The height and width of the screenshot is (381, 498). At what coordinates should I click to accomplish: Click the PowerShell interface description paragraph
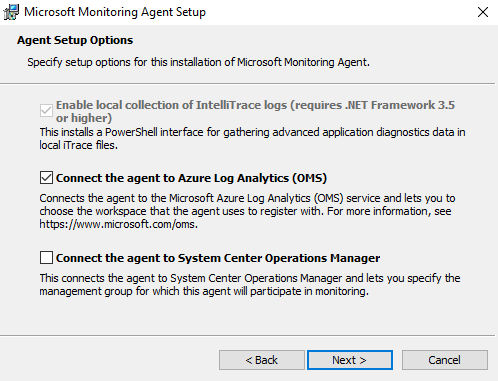point(252,139)
